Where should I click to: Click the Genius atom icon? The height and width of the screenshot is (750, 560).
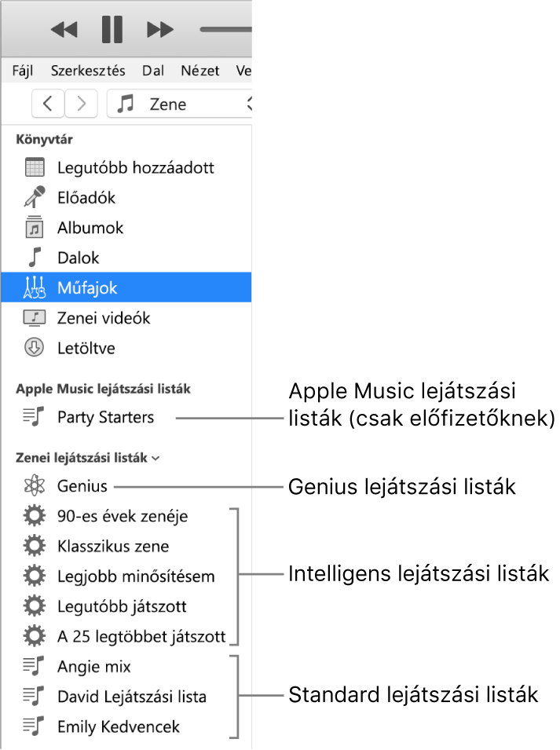(x=33, y=486)
